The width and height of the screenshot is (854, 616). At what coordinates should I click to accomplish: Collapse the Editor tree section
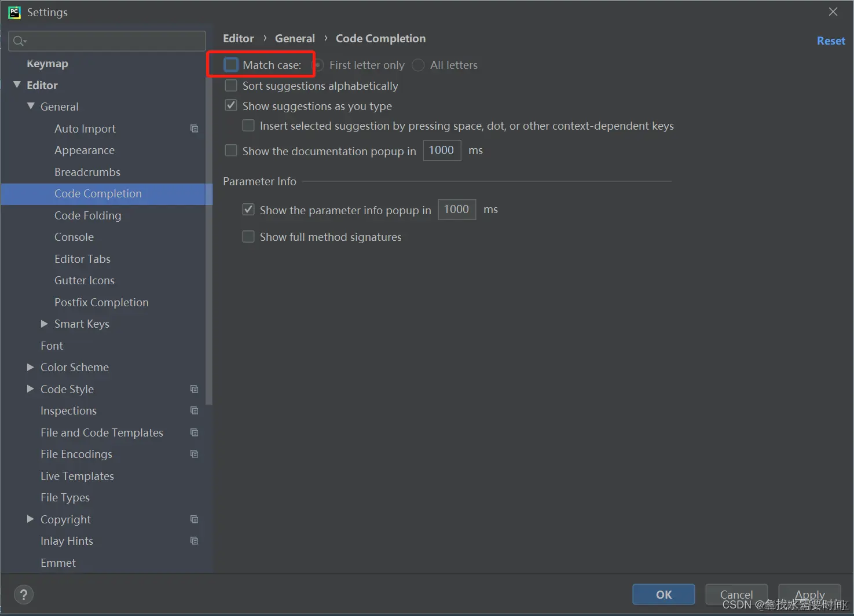tap(17, 85)
